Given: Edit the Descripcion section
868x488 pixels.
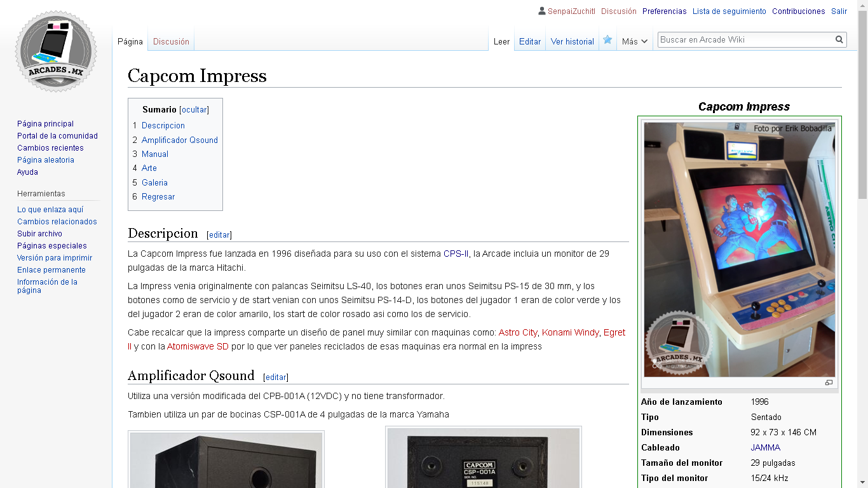Looking at the screenshot, I should pyautogui.click(x=219, y=234).
